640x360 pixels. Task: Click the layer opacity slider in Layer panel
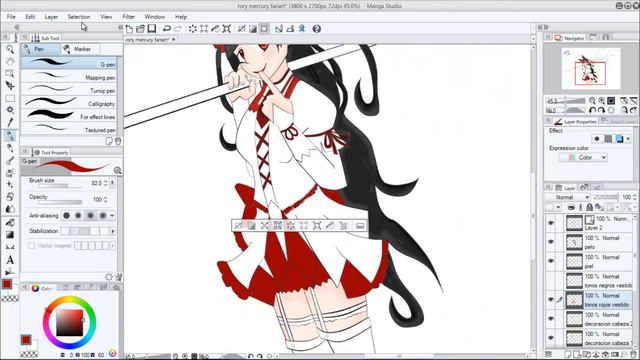(606, 197)
